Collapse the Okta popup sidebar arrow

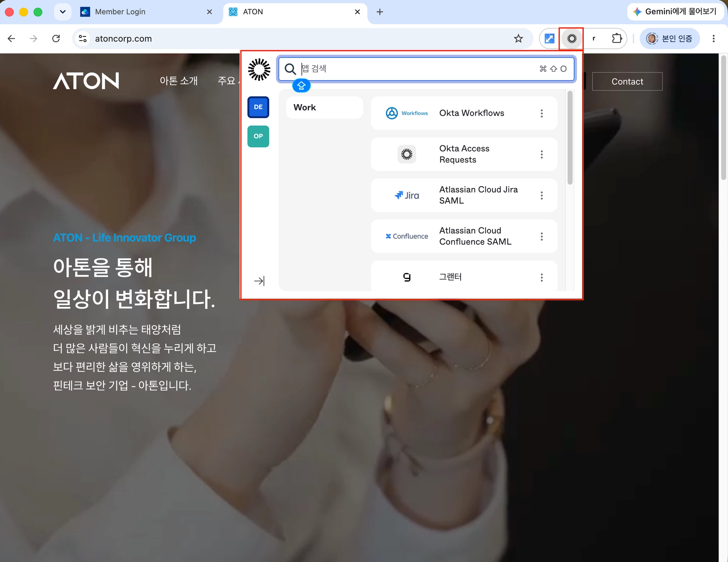(259, 281)
